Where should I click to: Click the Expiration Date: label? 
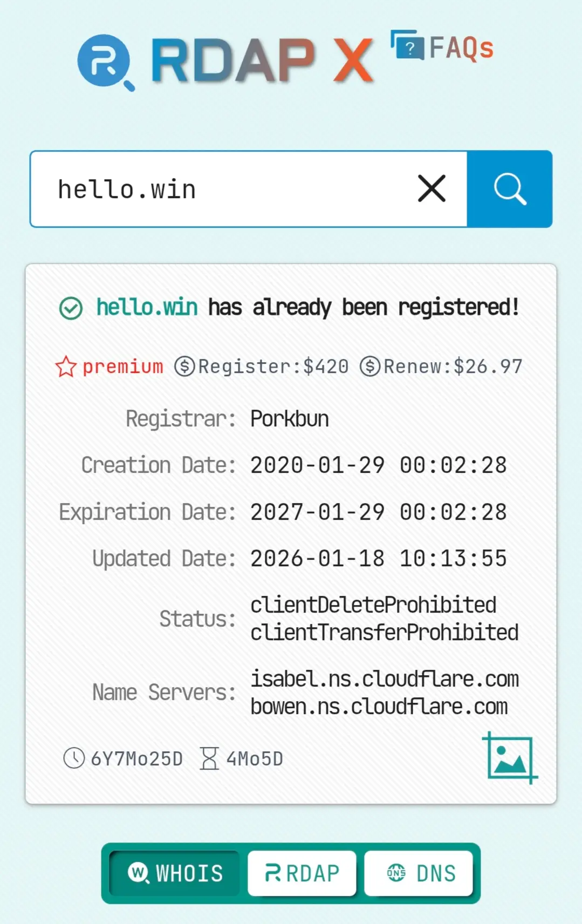tap(147, 512)
